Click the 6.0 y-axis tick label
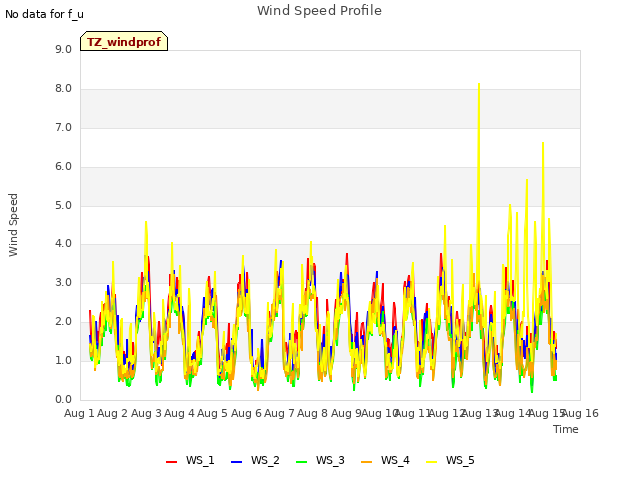This screenshot has width=640, height=480. pos(63,167)
